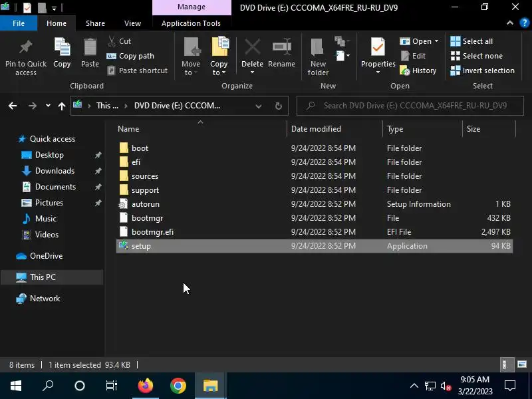Open the Copy to menu
The image size is (532, 399).
pos(219,57)
